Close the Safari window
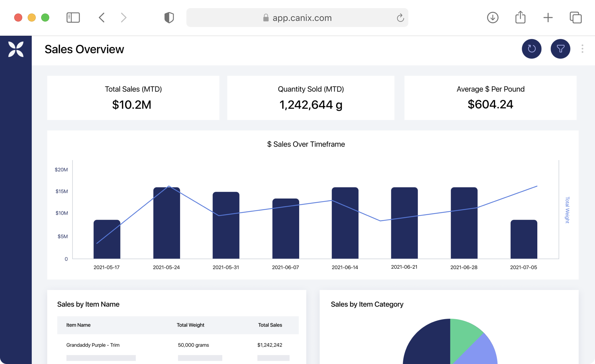The width and height of the screenshot is (595, 364). pyautogui.click(x=18, y=18)
